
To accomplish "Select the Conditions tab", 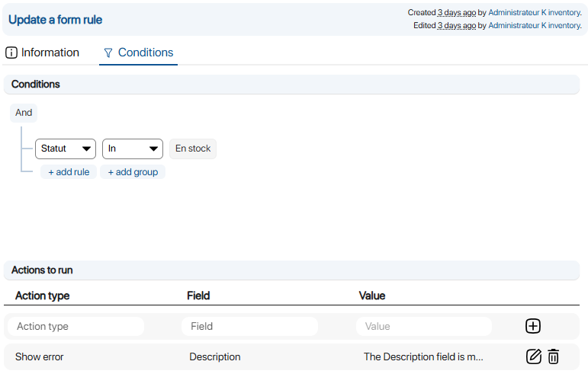I will [x=145, y=53].
